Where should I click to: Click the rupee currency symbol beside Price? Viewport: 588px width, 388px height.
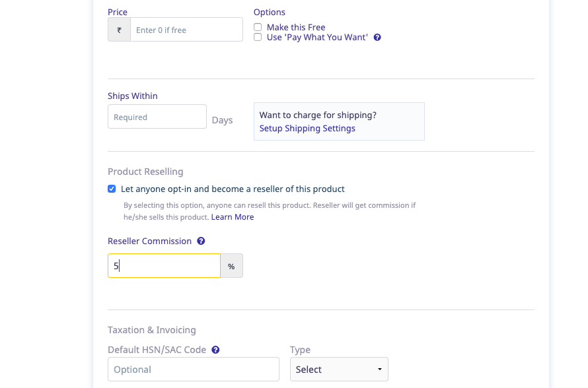(119, 30)
